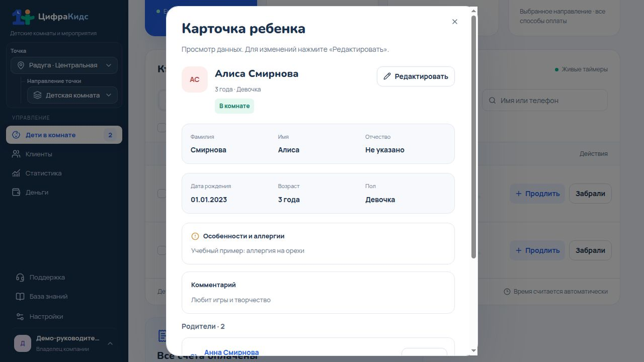Expand the Демо-руководитель account menu chevron
The width and height of the screenshot is (644, 362).
(x=110, y=343)
